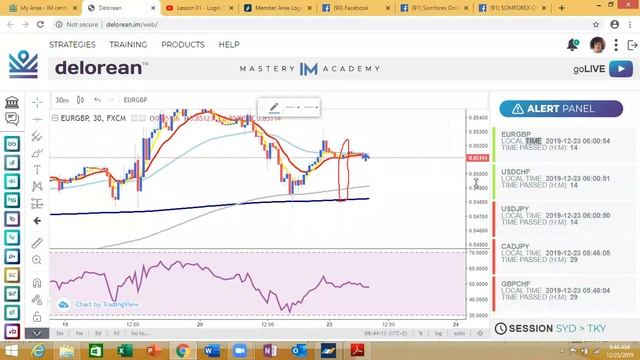Click the goLIVE play button
640x360 pixels.
(621, 69)
